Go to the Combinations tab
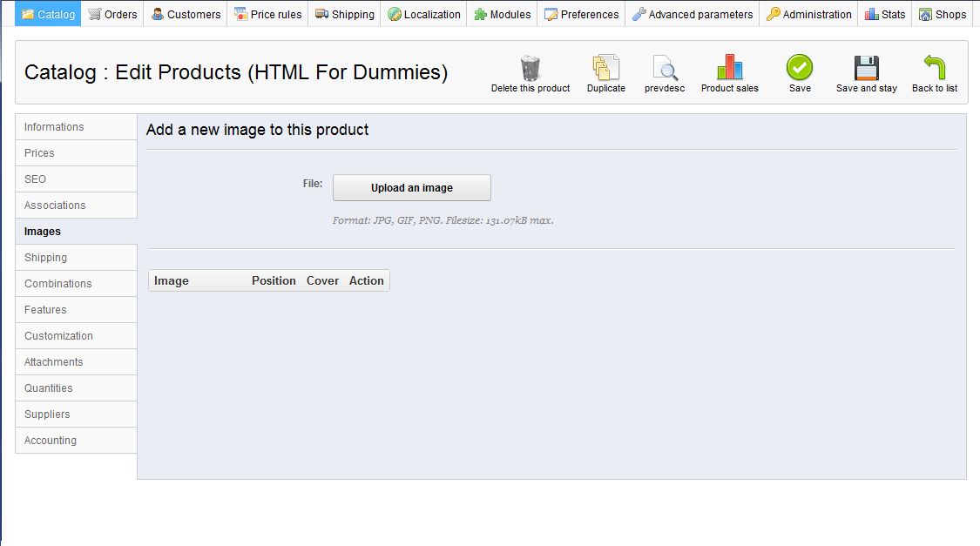The width and height of the screenshot is (980, 546). click(x=76, y=284)
